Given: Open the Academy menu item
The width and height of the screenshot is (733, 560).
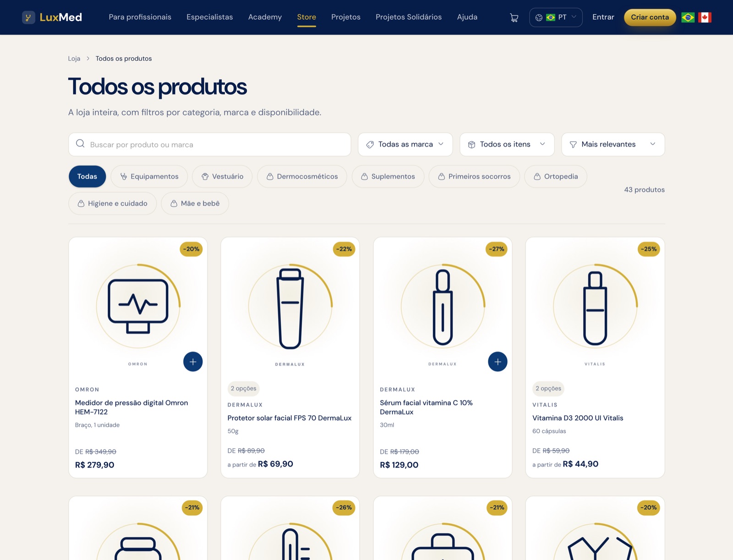Looking at the screenshot, I should [x=265, y=17].
